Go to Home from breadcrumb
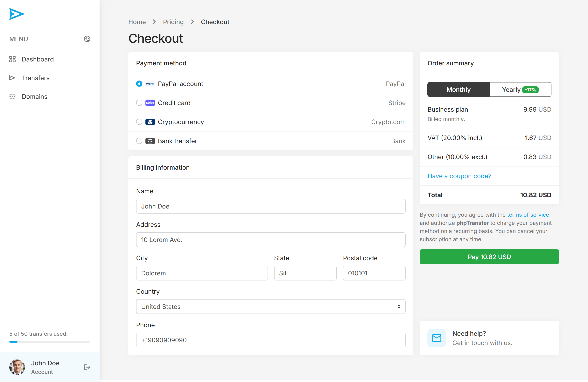This screenshot has width=588, height=382. coord(137,22)
